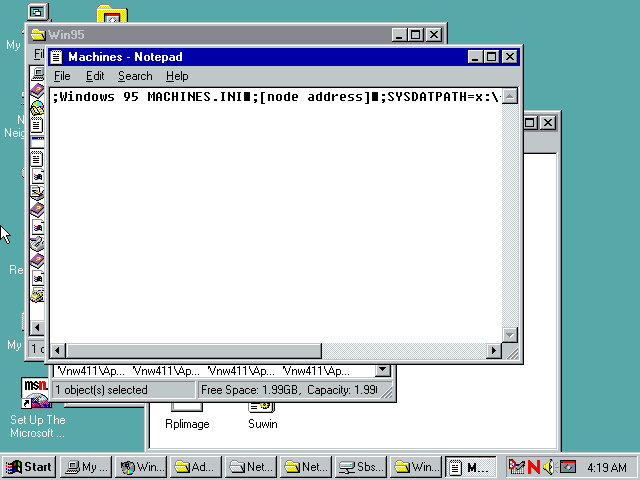Viewport: 640px width, 480px height.
Task: Minimize the Win95 folder window
Action: pyautogui.click(x=399, y=35)
